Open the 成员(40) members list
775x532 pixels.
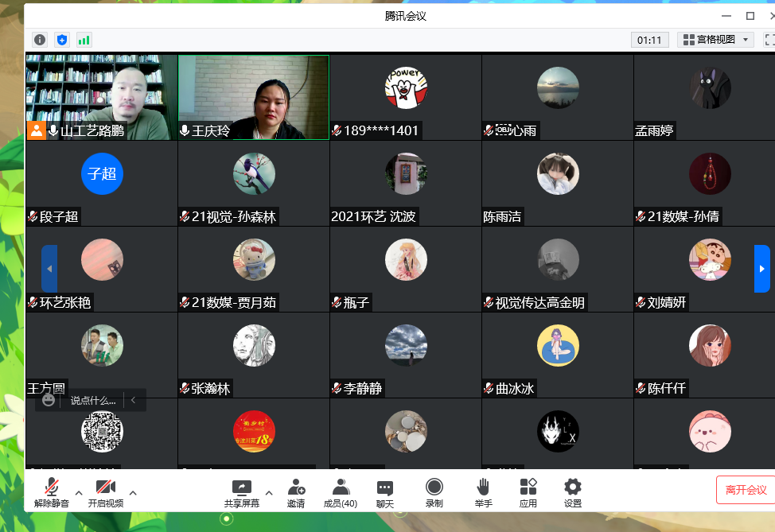point(341,493)
